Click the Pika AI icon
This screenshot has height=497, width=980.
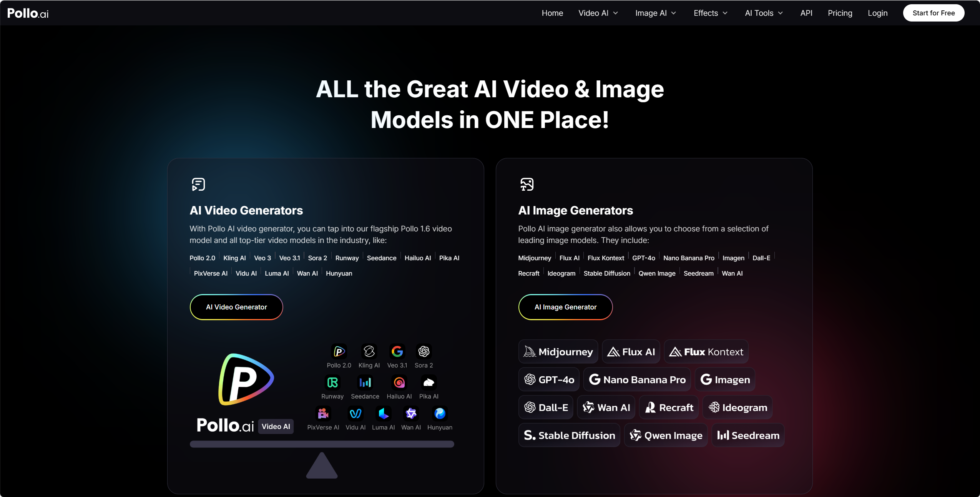[x=429, y=382]
